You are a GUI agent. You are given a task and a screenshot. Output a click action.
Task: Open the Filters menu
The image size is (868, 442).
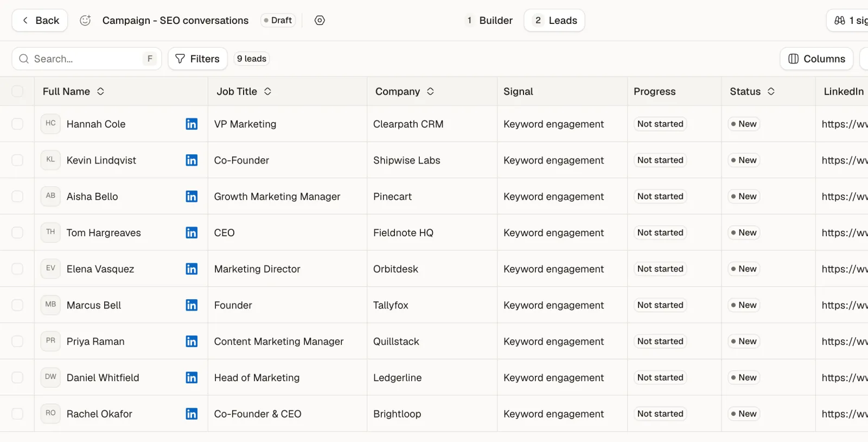tap(197, 59)
